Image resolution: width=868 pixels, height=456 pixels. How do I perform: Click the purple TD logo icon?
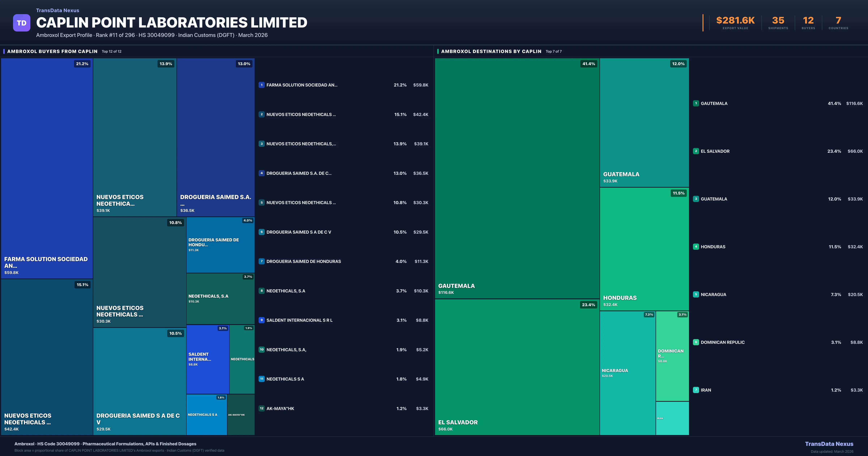pos(22,23)
